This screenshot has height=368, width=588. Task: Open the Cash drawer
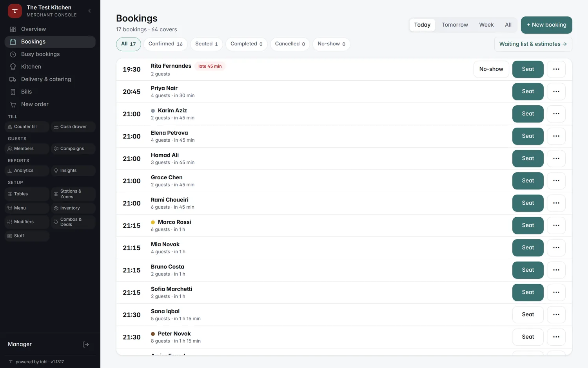point(73,127)
